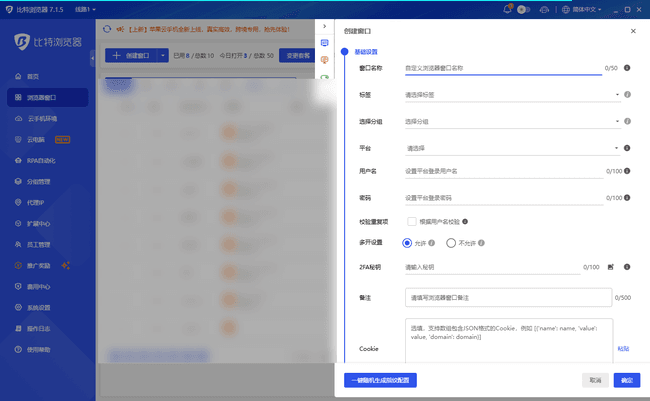Click the 费用中心 shield icon

click(18, 287)
